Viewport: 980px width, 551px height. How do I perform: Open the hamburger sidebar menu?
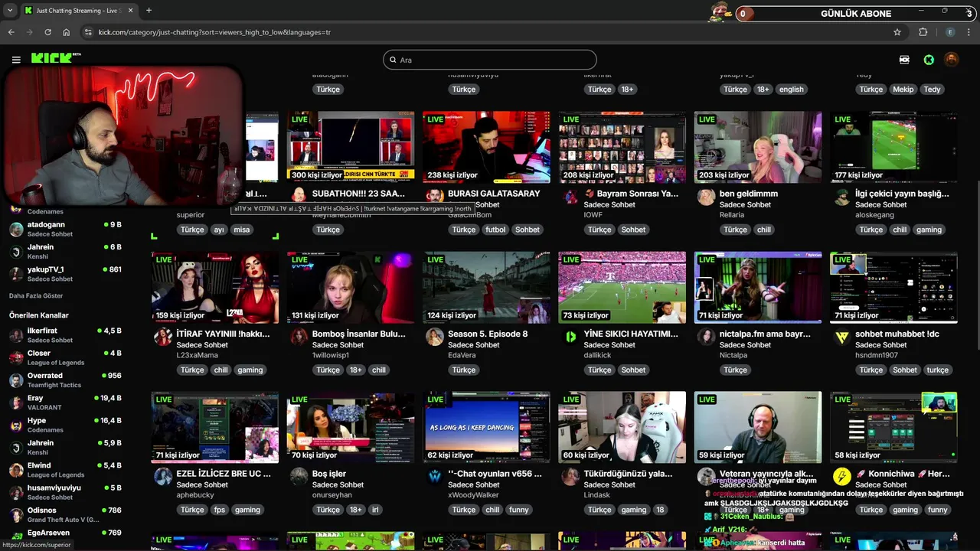pyautogui.click(x=16, y=60)
